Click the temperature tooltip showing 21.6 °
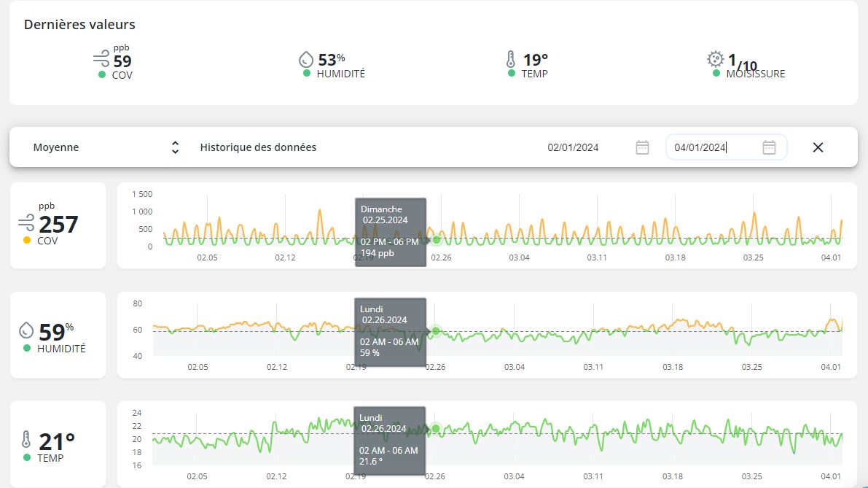This screenshot has width=868, height=488. click(390, 441)
